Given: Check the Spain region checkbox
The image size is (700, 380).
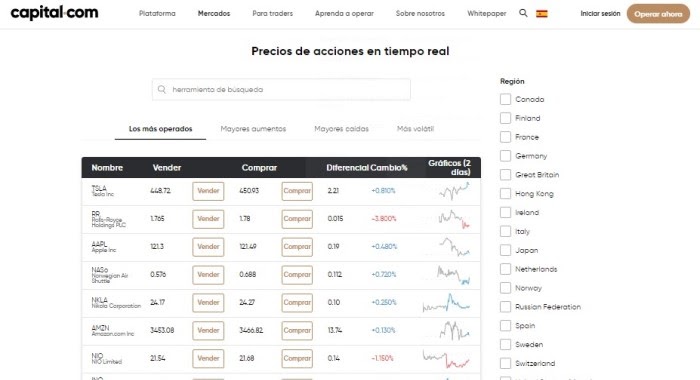Looking at the screenshot, I should pos(505,326).
